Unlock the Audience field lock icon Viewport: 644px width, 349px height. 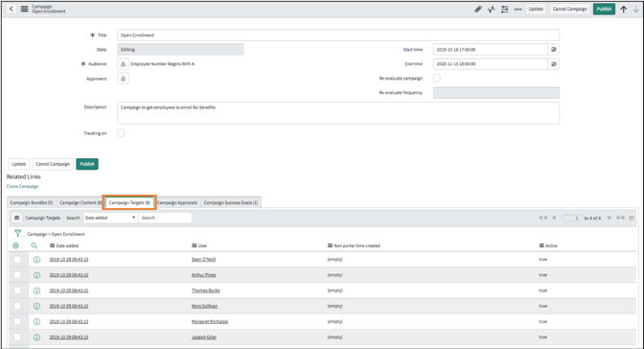pyautogui.click(x=123, y=64)
